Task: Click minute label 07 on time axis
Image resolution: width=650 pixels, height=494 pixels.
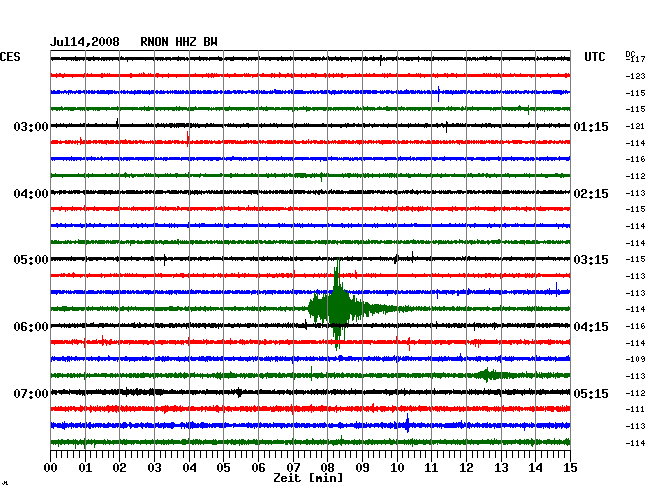Action: tap(293, 467)
